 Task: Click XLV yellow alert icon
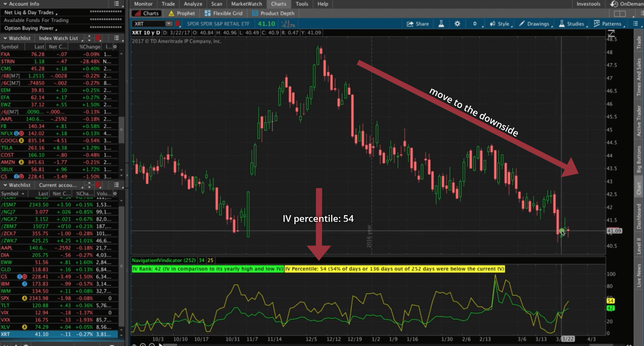click(x=25, y=327)
